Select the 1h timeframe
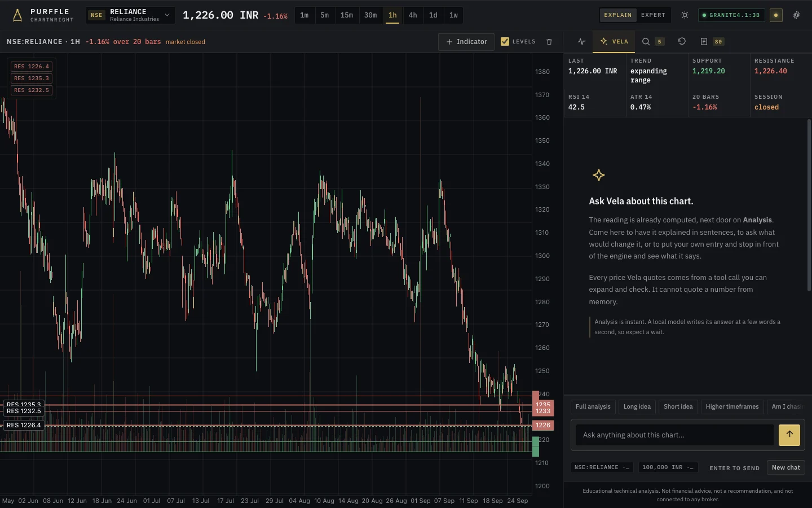This screenshot has height=508, width=812. (x=392, y=15)
